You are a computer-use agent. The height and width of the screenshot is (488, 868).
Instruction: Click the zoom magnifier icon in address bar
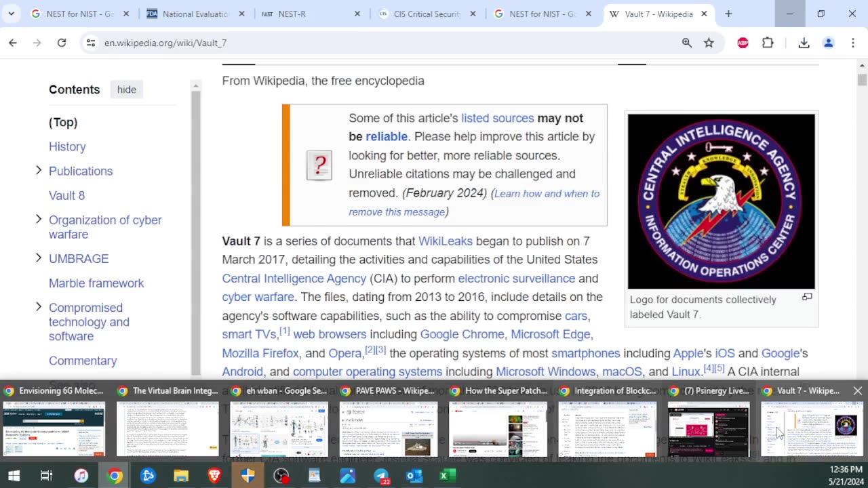click(687, 43)
